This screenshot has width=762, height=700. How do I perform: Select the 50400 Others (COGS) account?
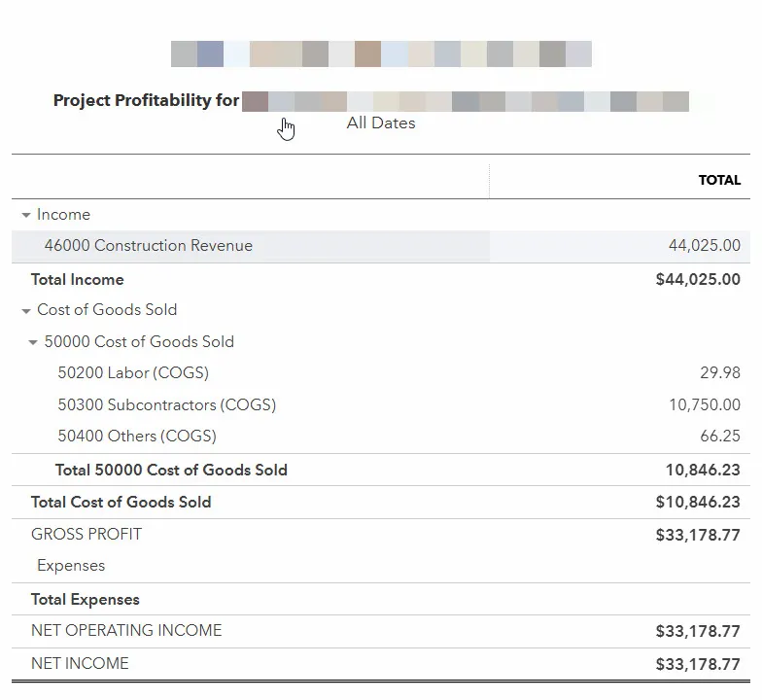pyautogui.click(x=137, y=437)
